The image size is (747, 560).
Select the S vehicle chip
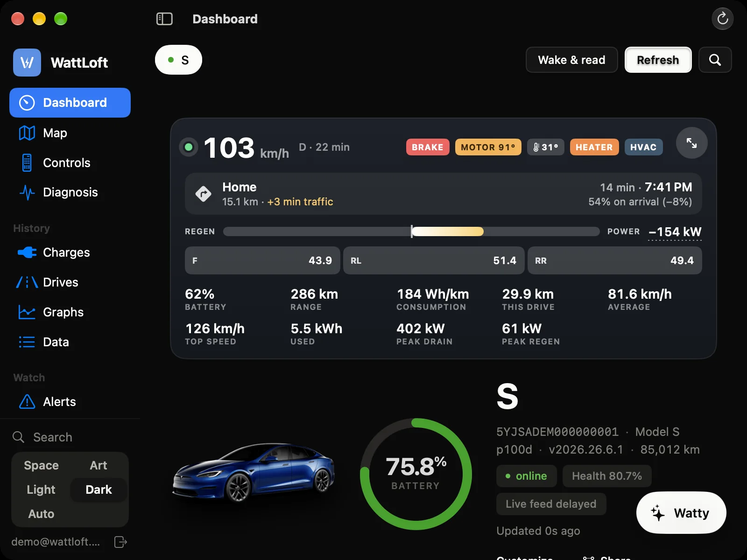(x=178, y=60)
